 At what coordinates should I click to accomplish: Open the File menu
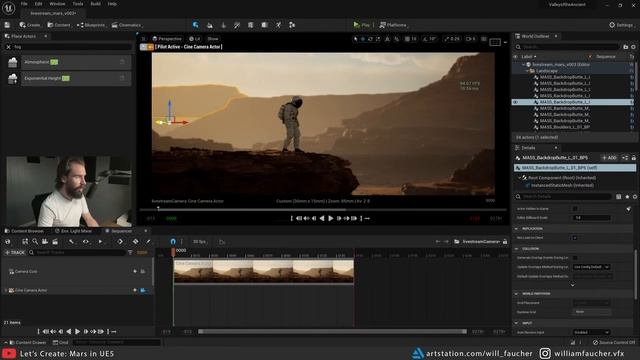pos(24,4)
